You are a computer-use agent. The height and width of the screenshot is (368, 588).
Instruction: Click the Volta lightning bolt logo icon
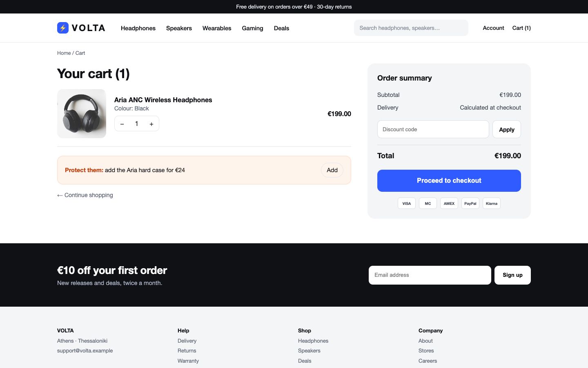[63, 28]
